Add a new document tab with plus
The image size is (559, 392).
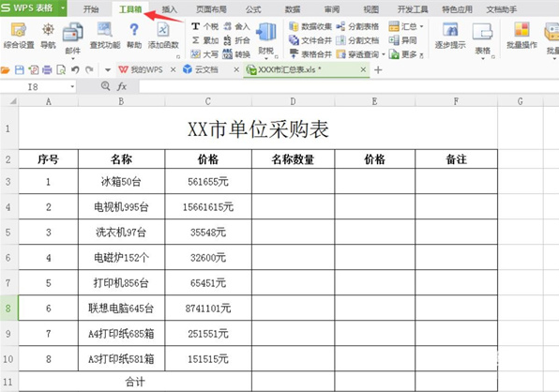coord(378,69)
